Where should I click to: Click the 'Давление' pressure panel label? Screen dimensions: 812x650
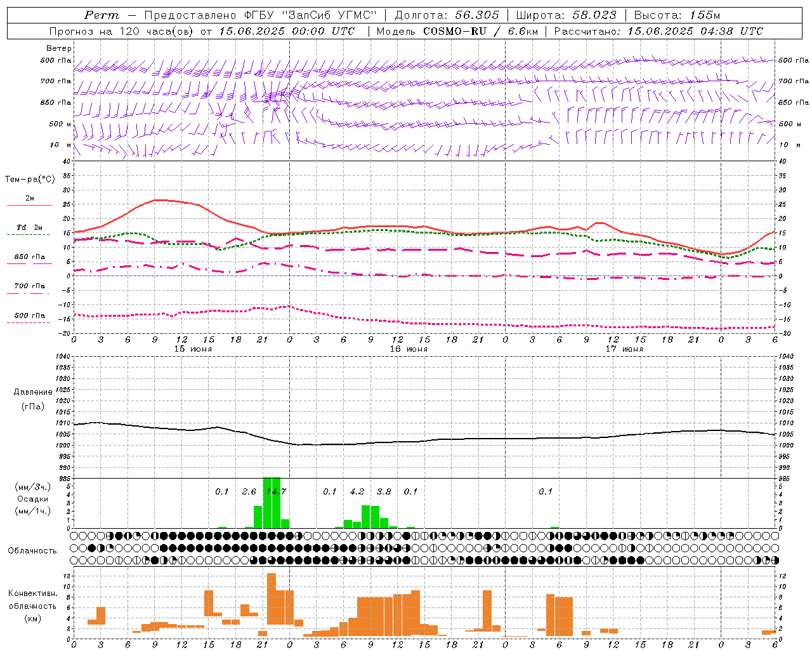tap(33, 392)
